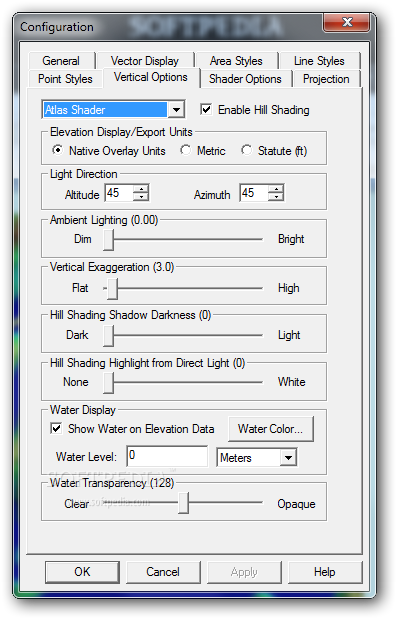Image resolution: width=397 pixels, height=619 pixels.
Task: Open Help for the configuration dialog
Action: pos(325,572)
